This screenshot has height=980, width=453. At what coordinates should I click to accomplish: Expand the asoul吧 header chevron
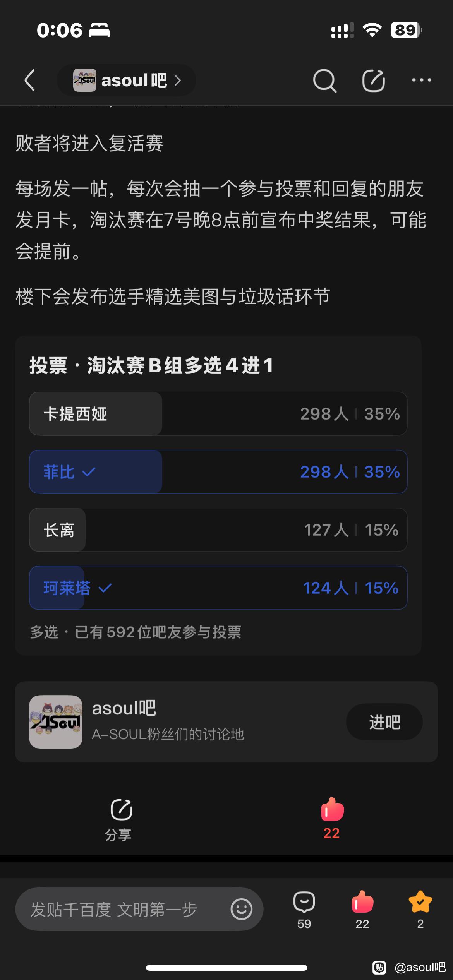click(x=178, y=81)
